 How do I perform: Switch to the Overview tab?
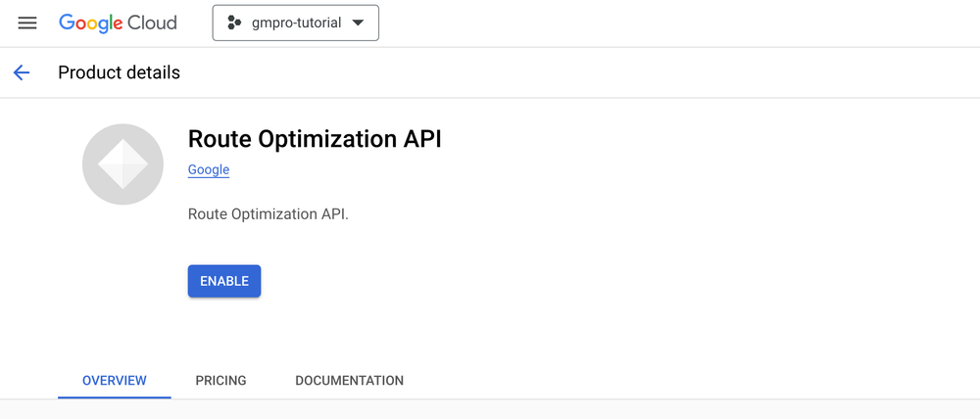coord(115,380)
